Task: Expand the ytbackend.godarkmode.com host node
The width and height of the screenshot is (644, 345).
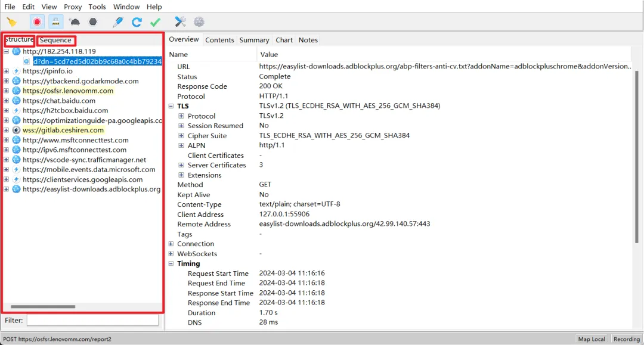Action: pos(6,81)
